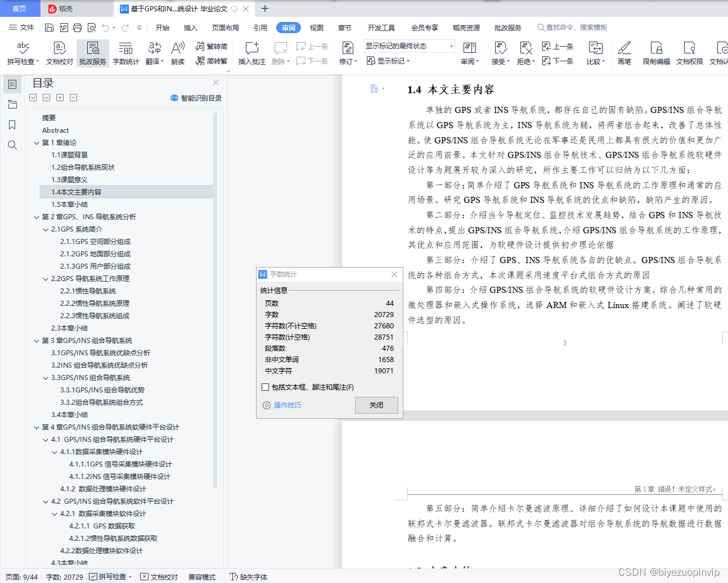Toggle 拼写检查 in the status bar

pyautogui.click(x=110, y=577)
